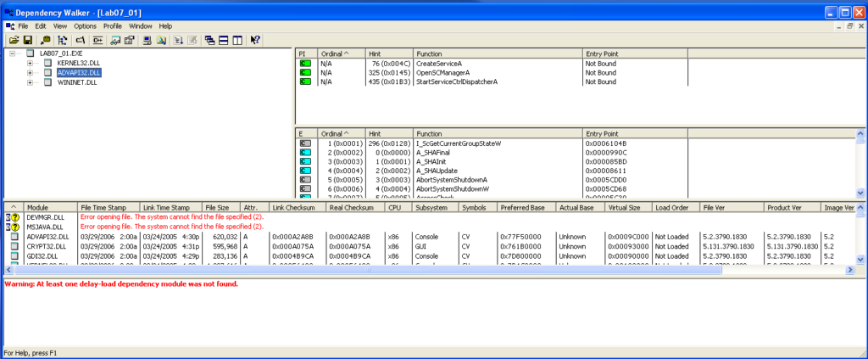This screenshot has height=359, width=868.
Task: Expand the WININET.DLL tree node
Action: coord(30,82)
